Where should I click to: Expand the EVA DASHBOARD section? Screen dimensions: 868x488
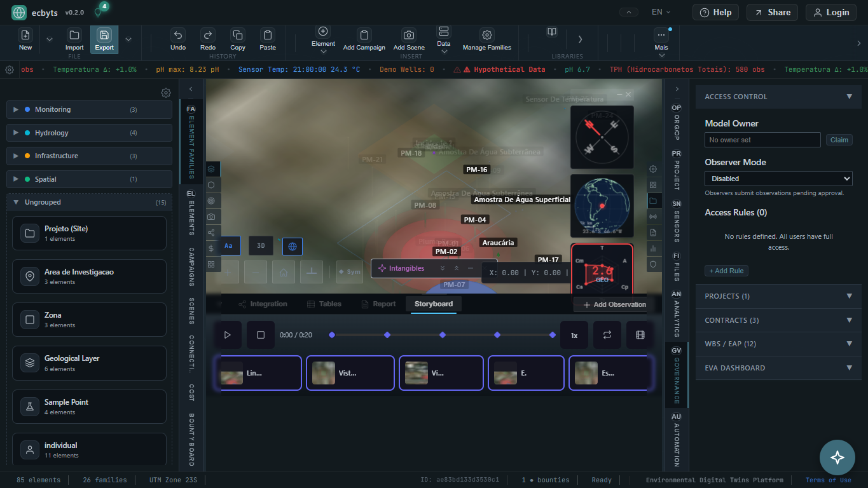778,368
